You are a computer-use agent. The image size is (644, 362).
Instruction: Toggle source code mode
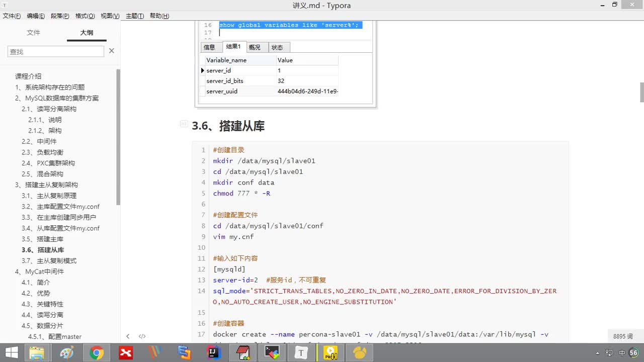pos(142,336)
